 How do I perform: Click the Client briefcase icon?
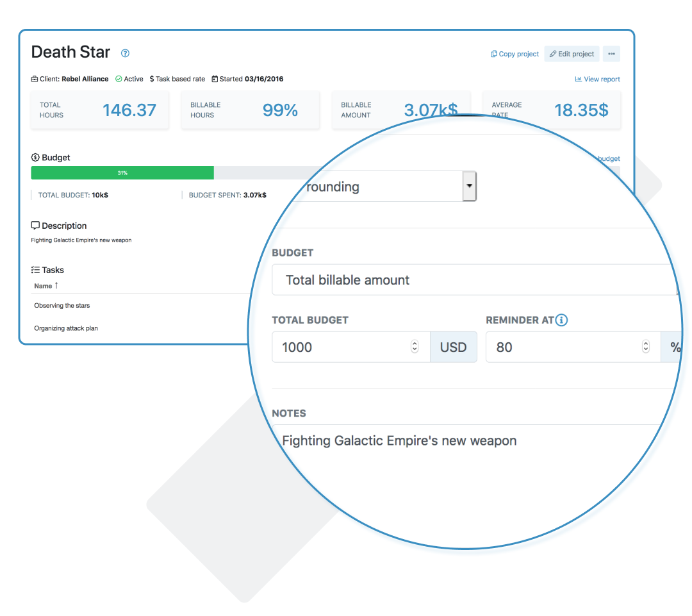tap(35, 79)
